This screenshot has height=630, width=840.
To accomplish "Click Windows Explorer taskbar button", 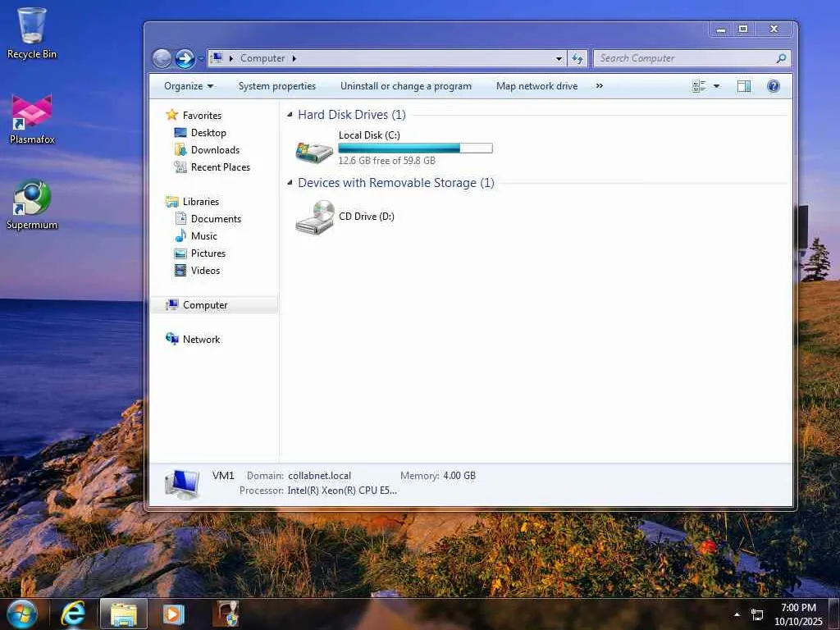I will [124, 614].
